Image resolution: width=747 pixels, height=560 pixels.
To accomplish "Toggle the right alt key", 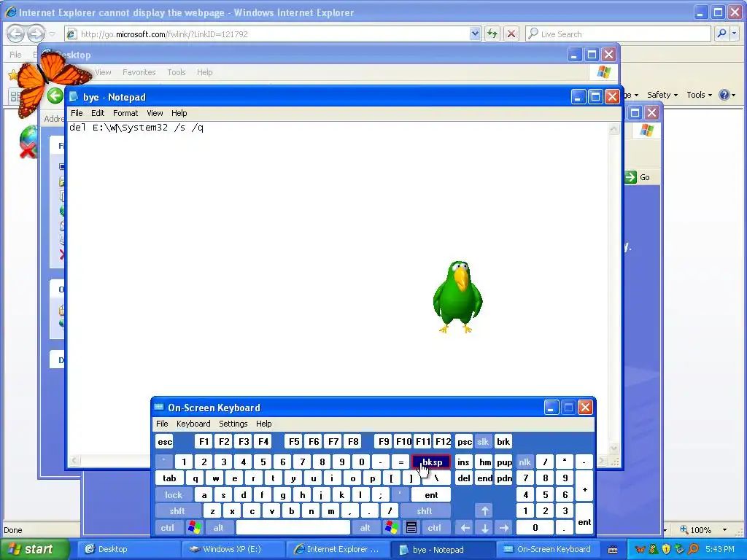I will 365,528.
